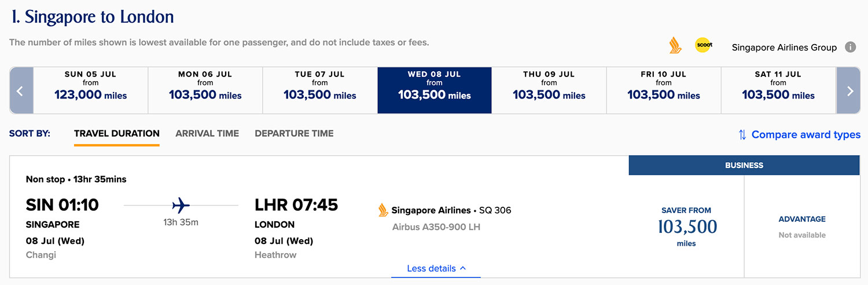The width and height of the screenshot is (868, 285).
Task: Click the previous dates left arrow
Action: coord(21,90)
